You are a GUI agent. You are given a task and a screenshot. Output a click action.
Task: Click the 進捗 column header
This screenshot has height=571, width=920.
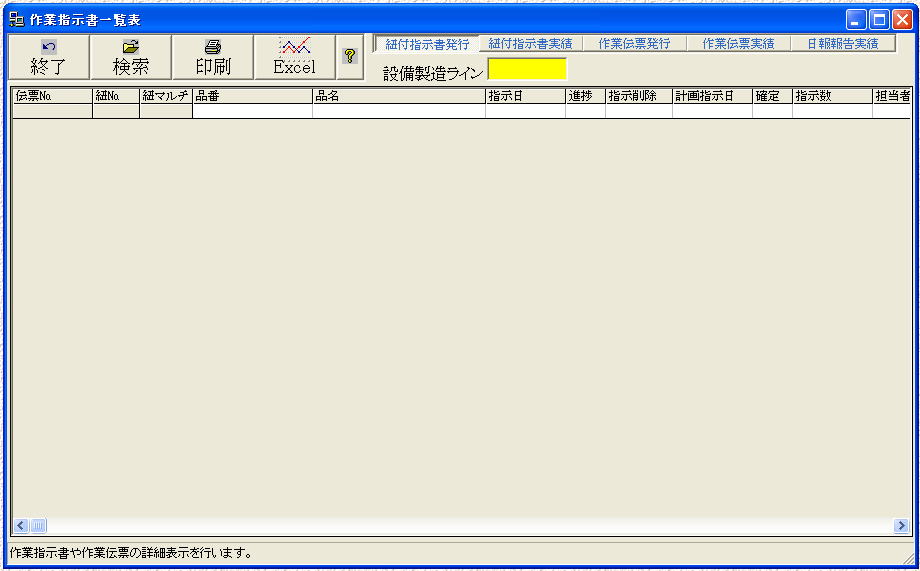point(586,96)
